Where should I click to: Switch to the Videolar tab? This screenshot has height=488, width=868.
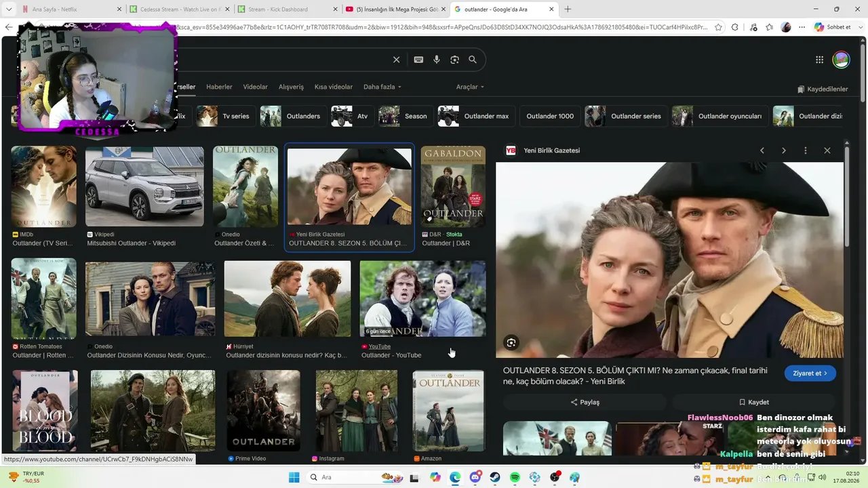click(256, 87)
